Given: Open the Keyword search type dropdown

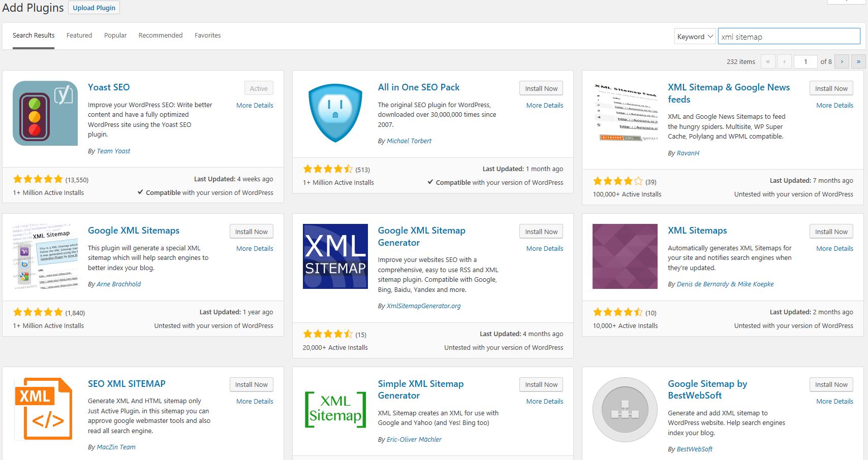Looking at the screenshot, I should (x=695, y=37).
